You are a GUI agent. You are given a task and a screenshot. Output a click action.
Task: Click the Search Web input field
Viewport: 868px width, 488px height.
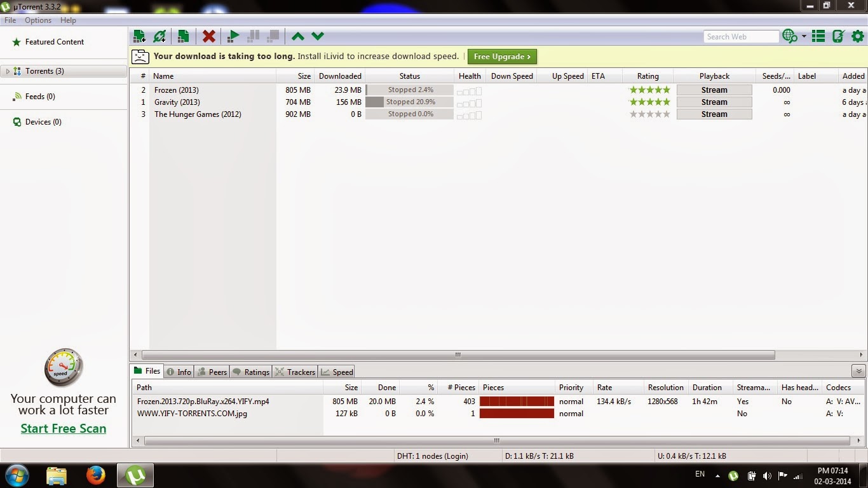pyautogui.click(x=741, y=37)
